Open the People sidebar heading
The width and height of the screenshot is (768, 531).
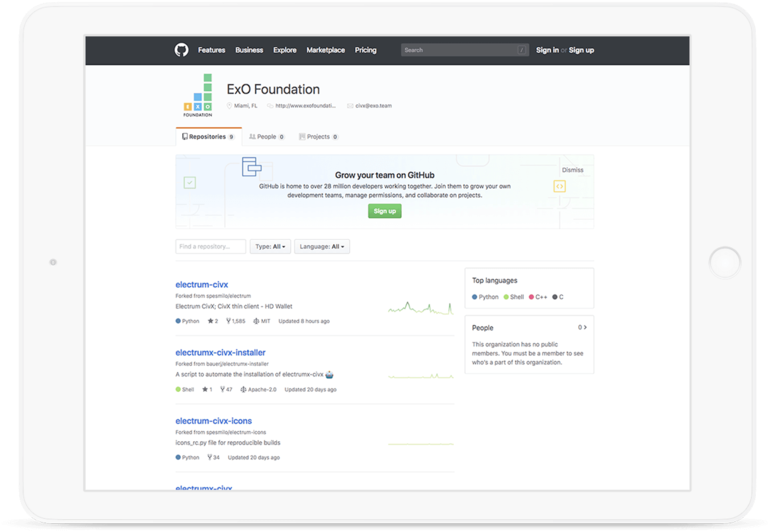click(482, 328)
